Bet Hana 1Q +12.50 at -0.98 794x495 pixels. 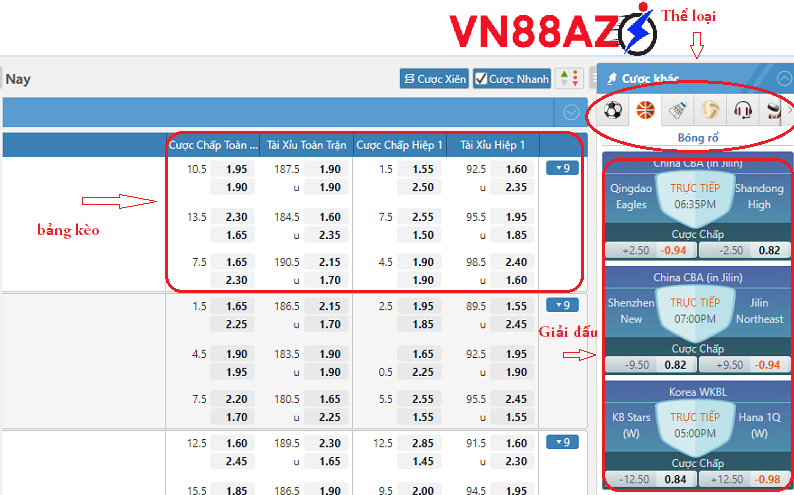point(744,479)
